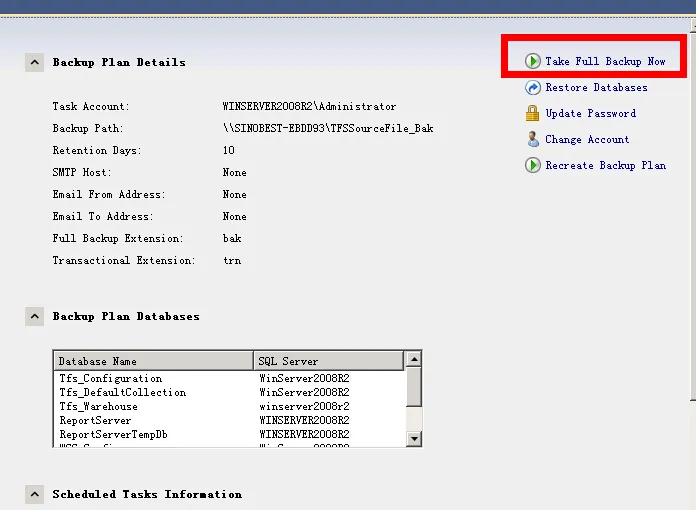The image size is (696, 510).
Task: Open the Take Full Backup Now link
Action: [605, 62]
